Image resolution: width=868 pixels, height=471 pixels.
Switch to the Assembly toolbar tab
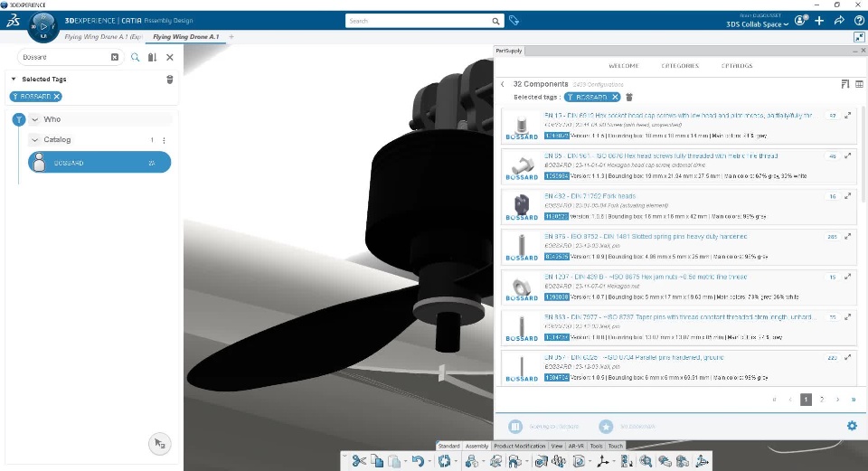pos(476,446)
